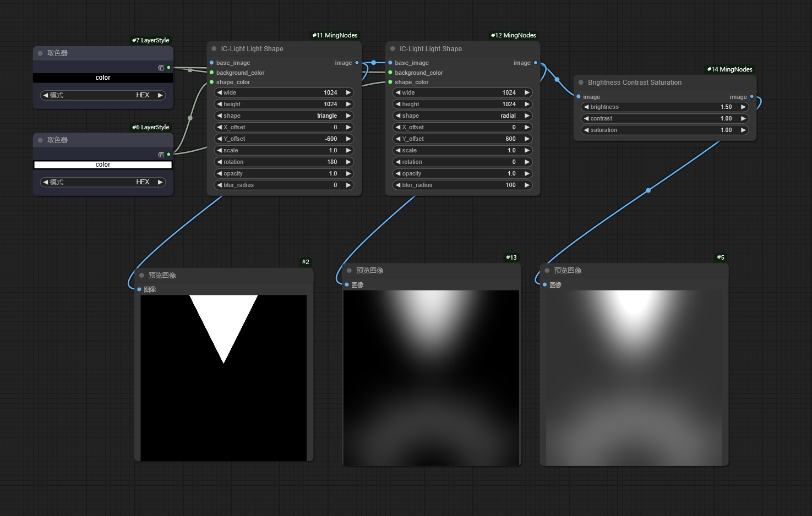Open HEX mode selector in node #7
812x516 pixels.
click(x=103, y=95)
